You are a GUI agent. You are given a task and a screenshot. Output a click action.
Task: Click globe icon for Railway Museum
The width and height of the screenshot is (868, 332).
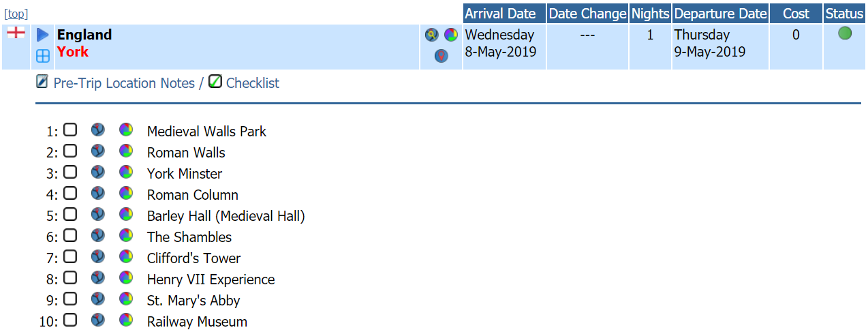pos(98,320)
